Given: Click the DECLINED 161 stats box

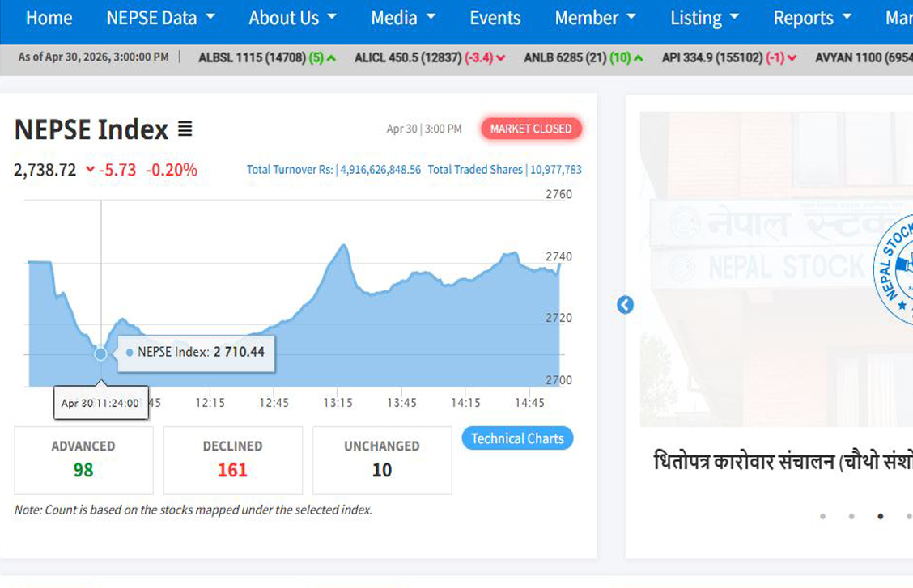Looking at the screenshot, I should [233, 461].
